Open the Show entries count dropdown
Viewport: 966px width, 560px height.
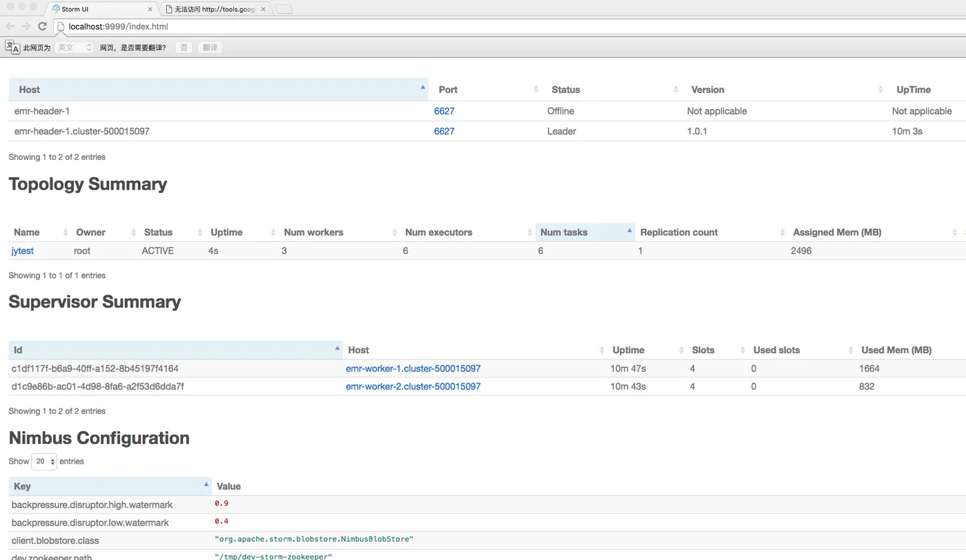[x=44, y=461]
